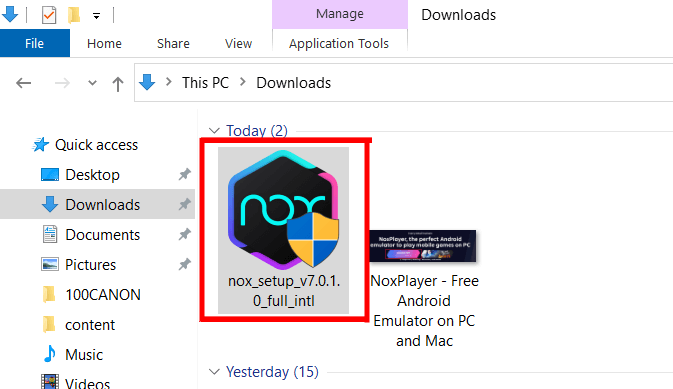Select Downloads in the navigation pane

[x=103, y=205]
